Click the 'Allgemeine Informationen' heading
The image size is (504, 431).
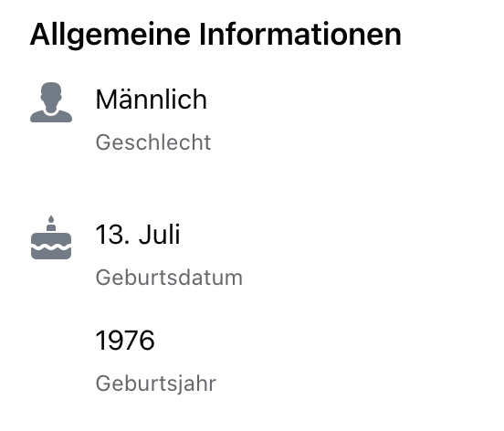[215, 35]
